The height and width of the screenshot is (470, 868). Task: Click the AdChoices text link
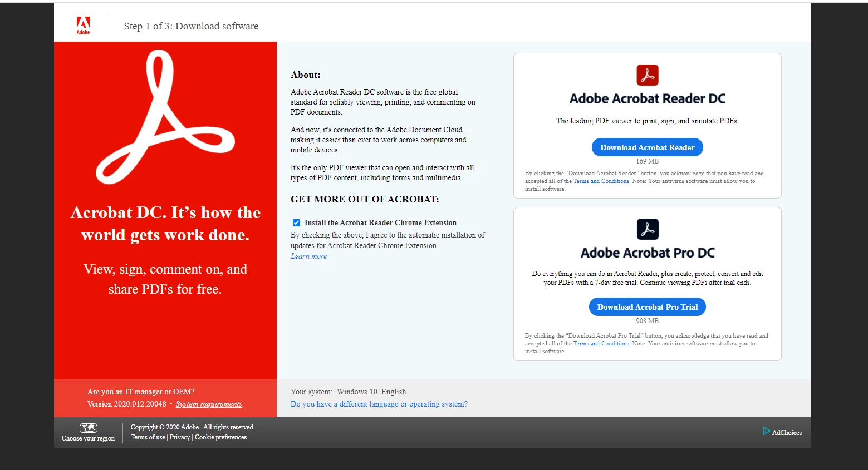[787, 433]
